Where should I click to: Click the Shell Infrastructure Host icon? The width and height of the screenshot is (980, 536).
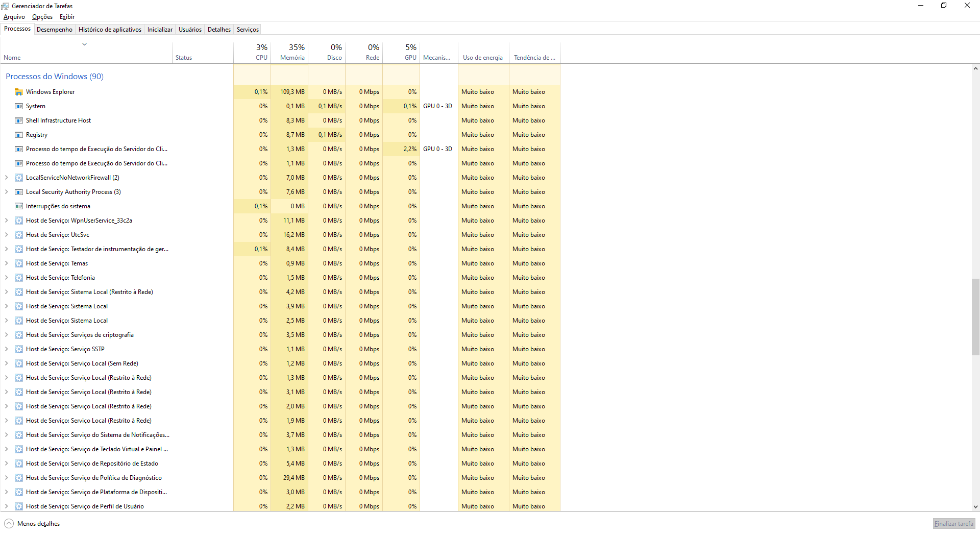pyautogui.click(x=19, y=120)
